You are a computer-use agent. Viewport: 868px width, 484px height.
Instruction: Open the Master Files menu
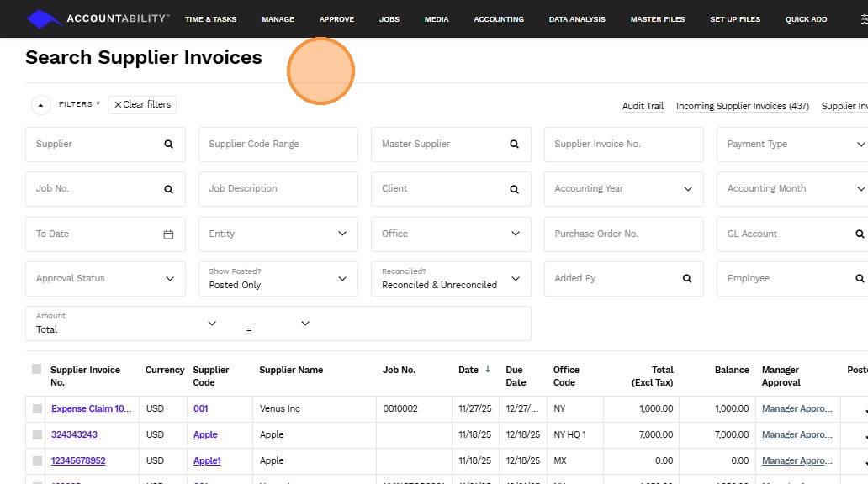[x=657, y=19]
